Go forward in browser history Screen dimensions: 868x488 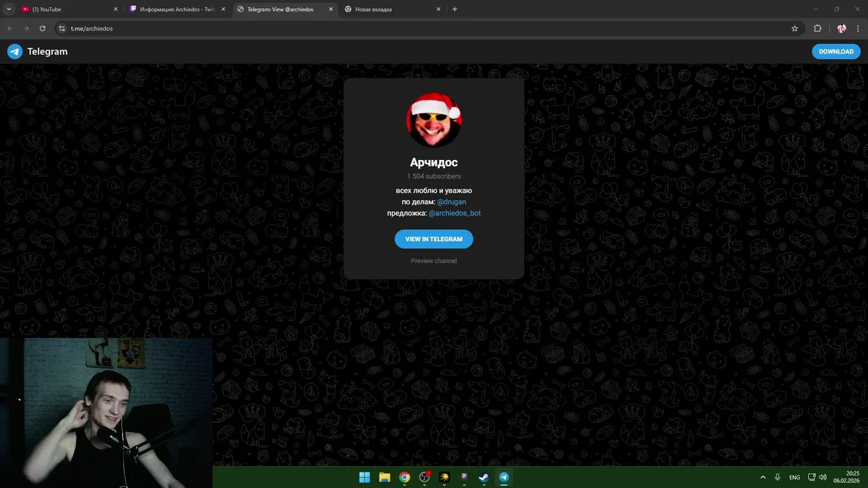pos(26,28)
